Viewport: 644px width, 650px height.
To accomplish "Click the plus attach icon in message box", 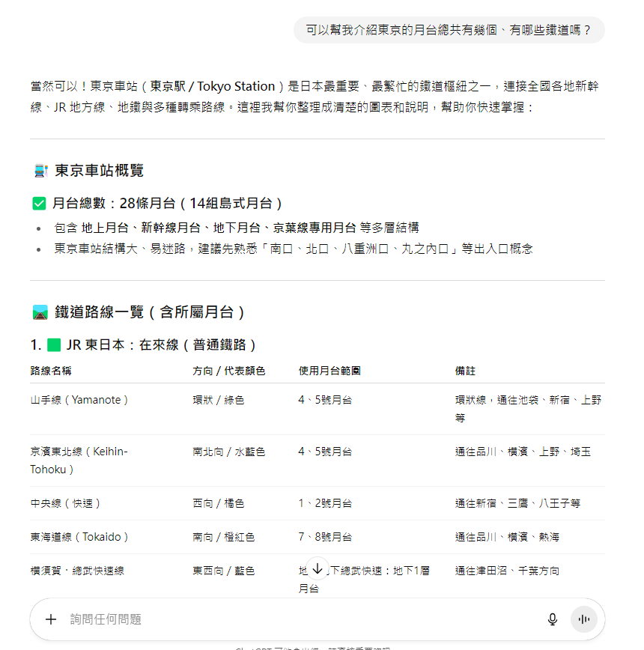I will pos(51,619).
